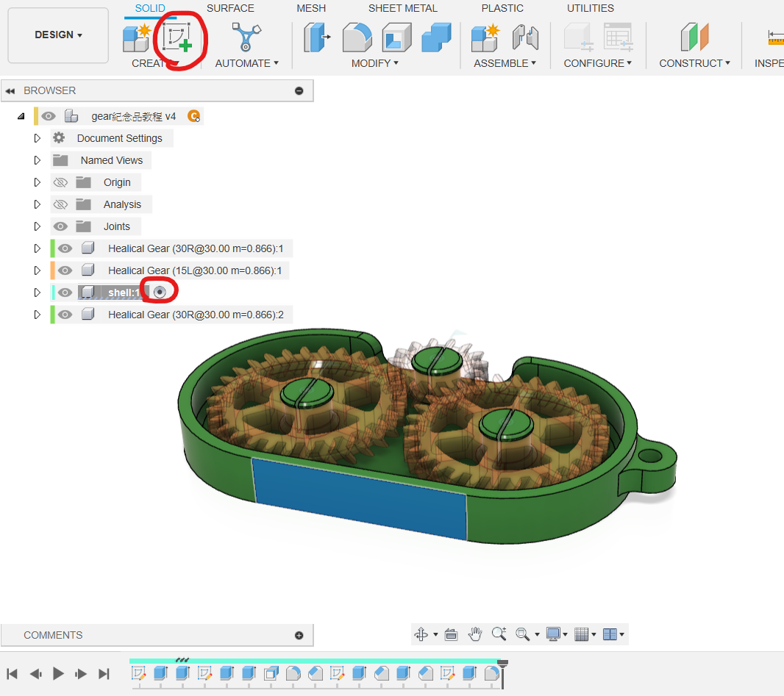
Task: Click the Automate tool icon
Action: pyautogui.click(x=246, y=37)
